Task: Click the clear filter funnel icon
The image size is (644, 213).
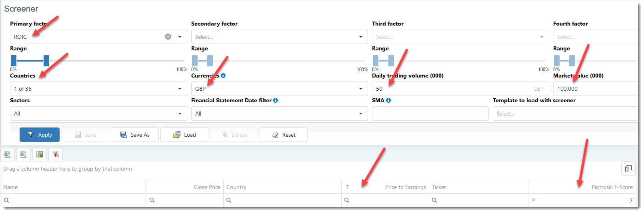Action: (56, 154)
